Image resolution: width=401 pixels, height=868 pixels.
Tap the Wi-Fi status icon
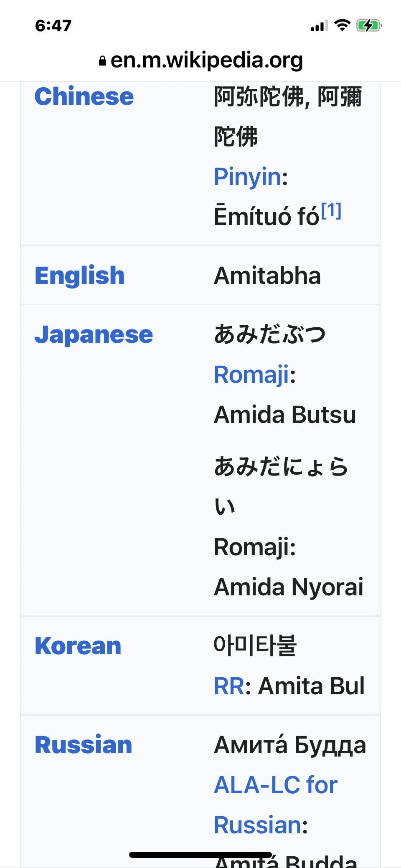[x=343, y=25]
